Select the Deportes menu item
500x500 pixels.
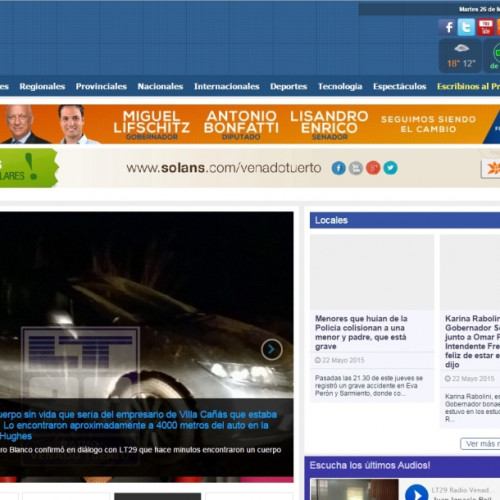pyautogui.click(x=289, y=87)
